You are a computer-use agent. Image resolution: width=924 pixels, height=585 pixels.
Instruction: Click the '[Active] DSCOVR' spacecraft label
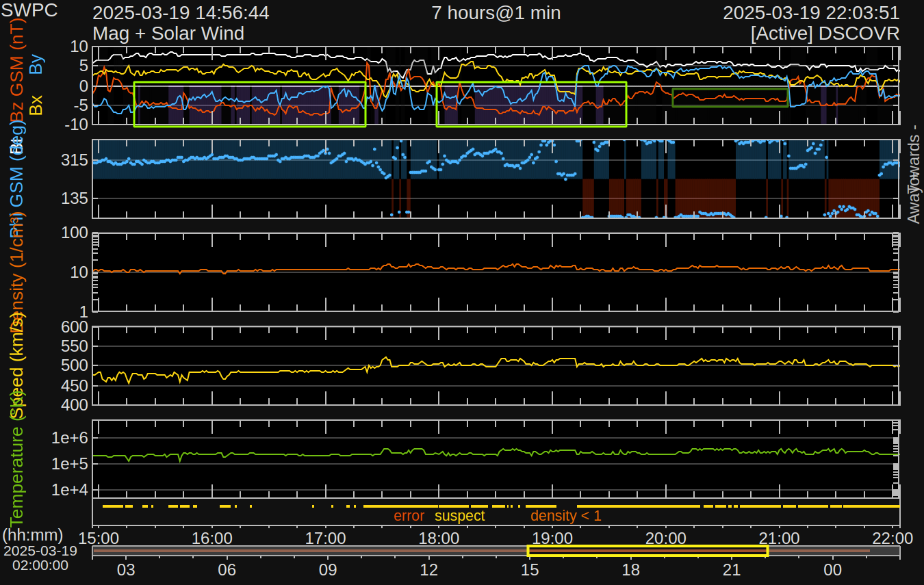pos(825,33)
